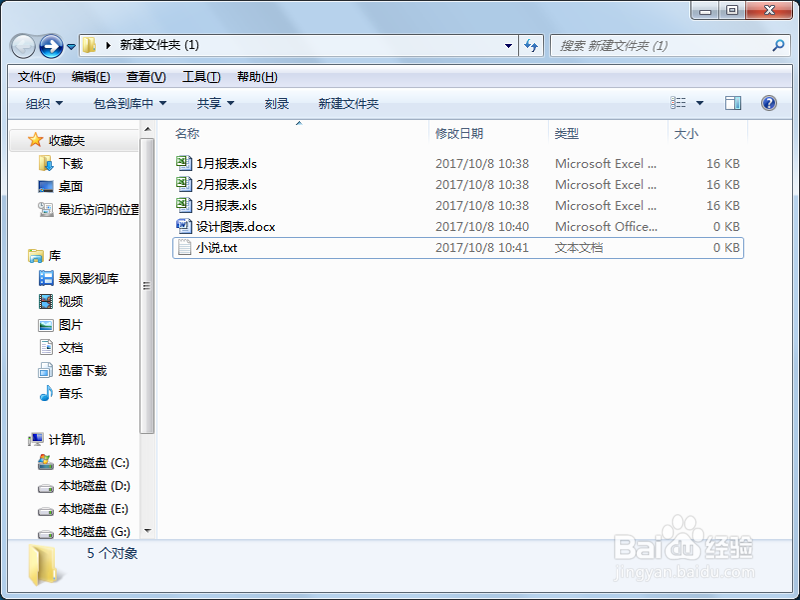Click the 2017/10/8 10:41 date of 小说.txt
Screen dimensions: 800x600
point(482,248)
